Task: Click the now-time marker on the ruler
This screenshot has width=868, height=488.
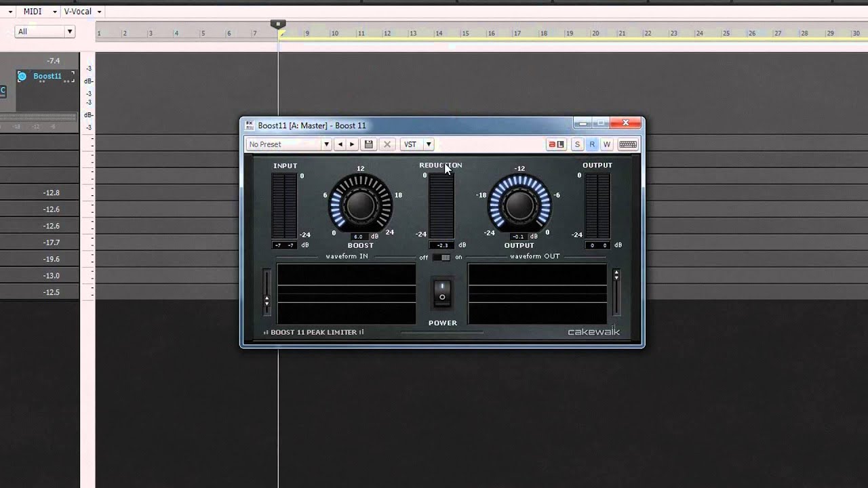Action: (x=278, y=25)
